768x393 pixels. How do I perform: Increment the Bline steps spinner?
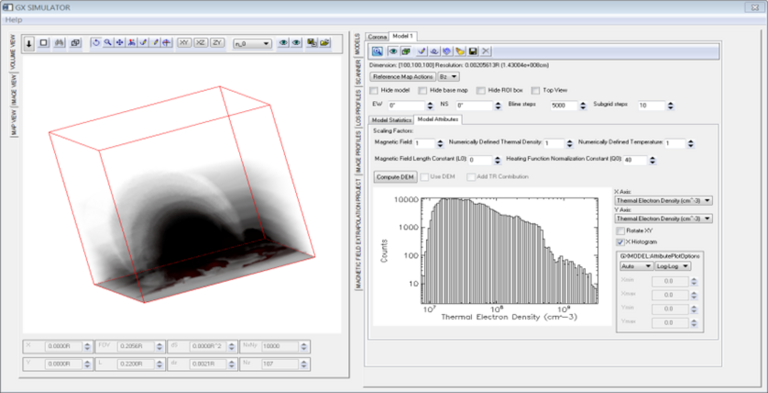[583, 103]
